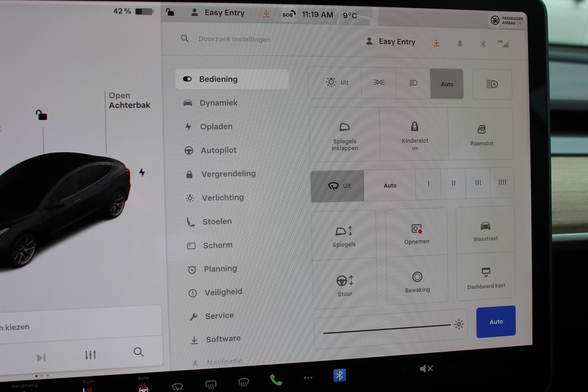Tap the Bluetooth icon in bottom bar

coord(339,375)
